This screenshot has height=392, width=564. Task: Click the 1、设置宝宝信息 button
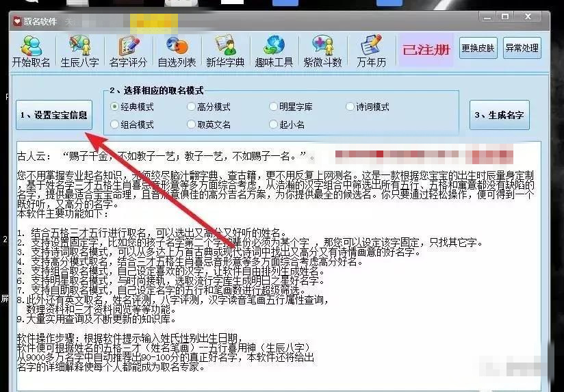tap(54, 115)
